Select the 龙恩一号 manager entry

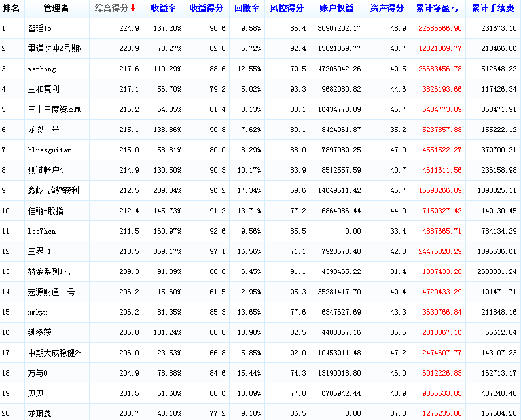pyautogui.click(x=43, y=130)
